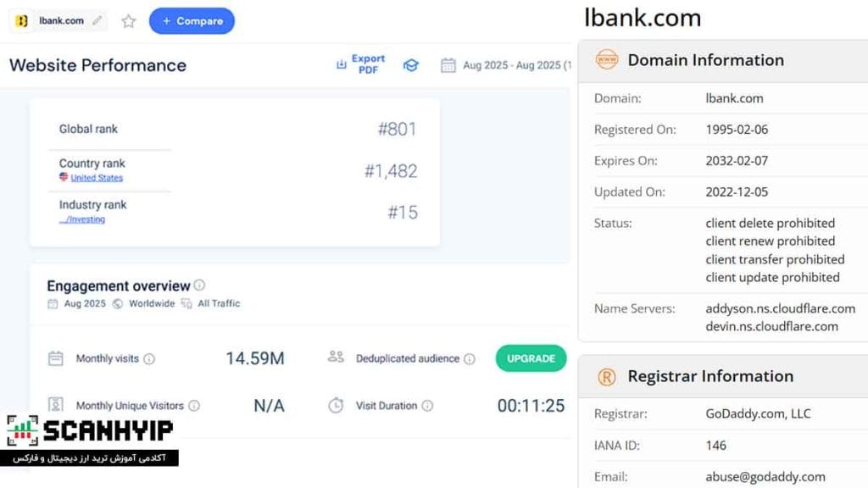Click the Monthly visits value 14.59M
This screenshot has height=488, width=868.
pyautogui.click(x=255, y=358)
